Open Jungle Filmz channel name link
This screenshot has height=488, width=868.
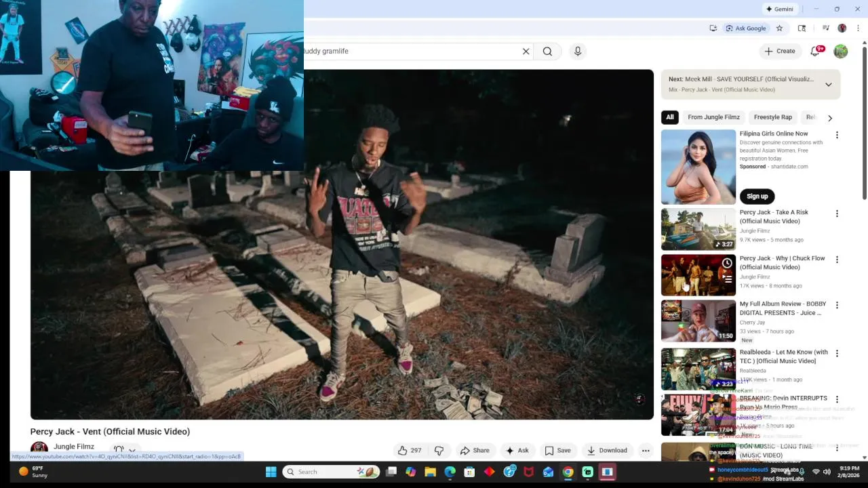(x=74, y=447)
